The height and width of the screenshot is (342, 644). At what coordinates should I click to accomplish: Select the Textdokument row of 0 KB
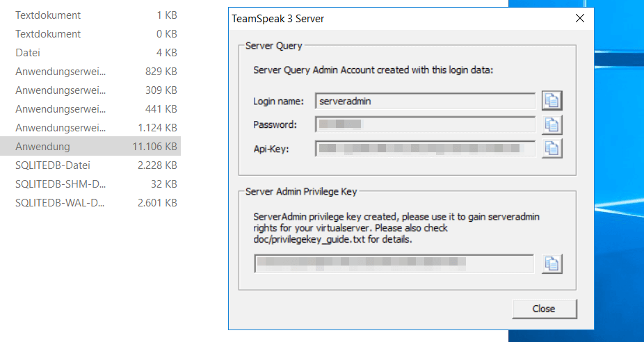[x=90, y=34]
